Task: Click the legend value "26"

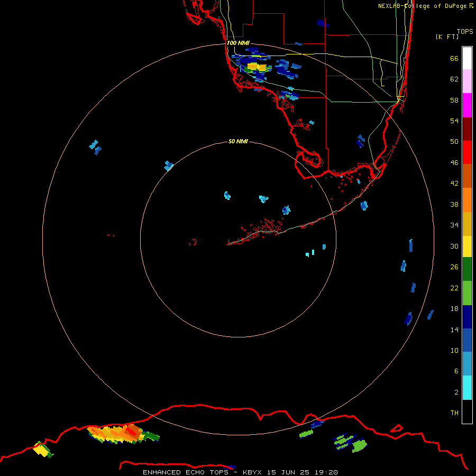Action: (454, 267)
